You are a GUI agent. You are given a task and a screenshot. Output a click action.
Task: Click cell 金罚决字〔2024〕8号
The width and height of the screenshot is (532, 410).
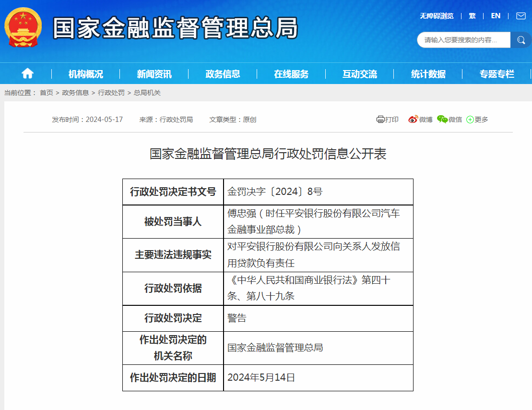pyautogui.click(x=318, y=192)
